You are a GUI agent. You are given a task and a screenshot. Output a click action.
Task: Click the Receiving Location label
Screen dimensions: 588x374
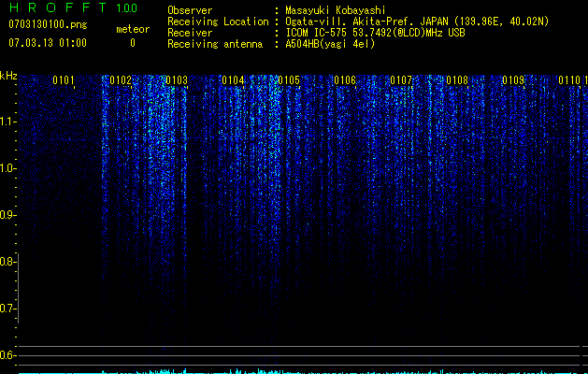point(218,22)
